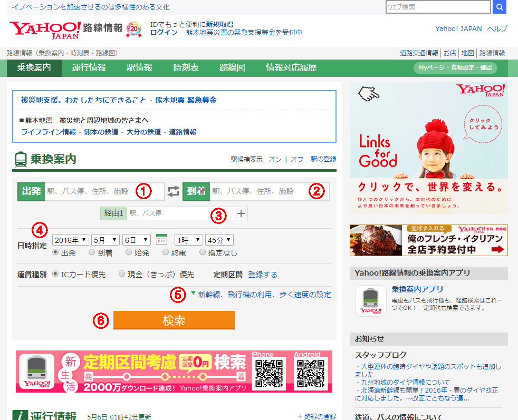The width and height of the screenshot is (518, 420).
Task: Open the 情報対応履歴 tab
Action: pyautogui.click(x=291, y=67)
